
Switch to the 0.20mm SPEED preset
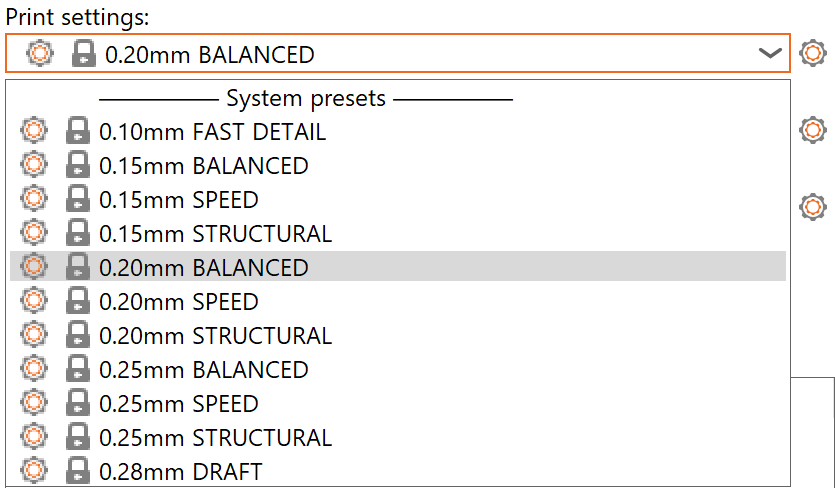point(179,302)
